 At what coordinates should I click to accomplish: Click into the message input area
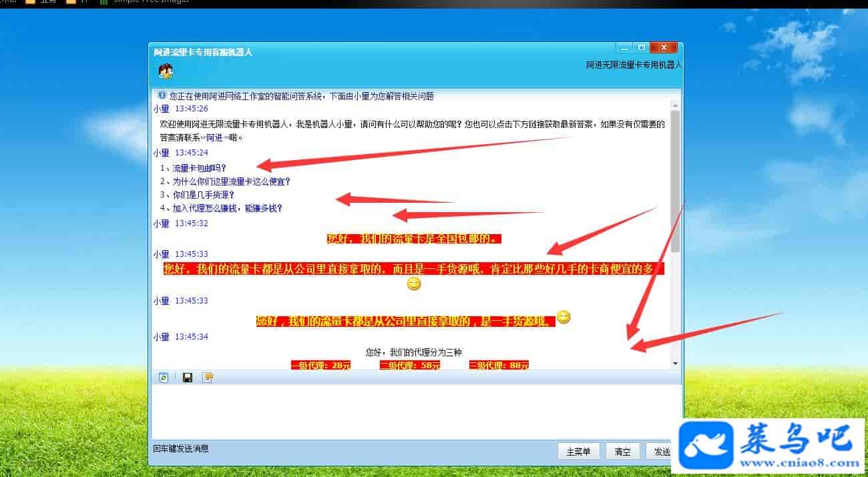point(417,412)
